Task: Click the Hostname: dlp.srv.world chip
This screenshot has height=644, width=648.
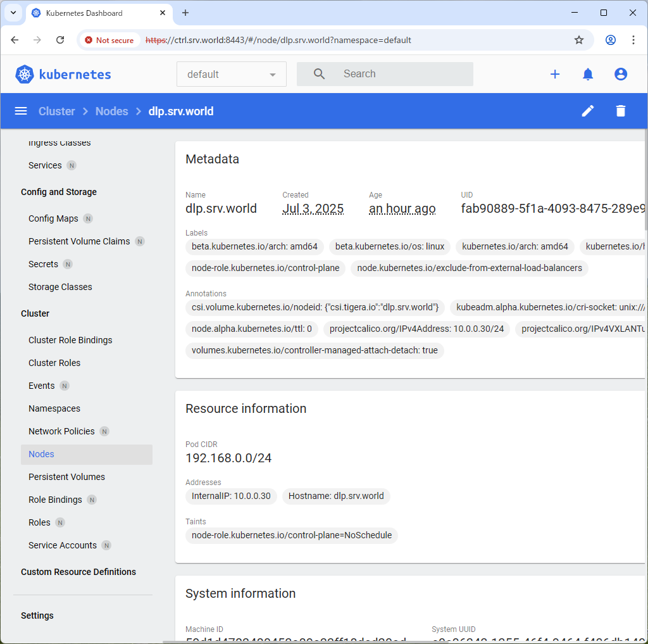Action: click(x=336, y=496)
